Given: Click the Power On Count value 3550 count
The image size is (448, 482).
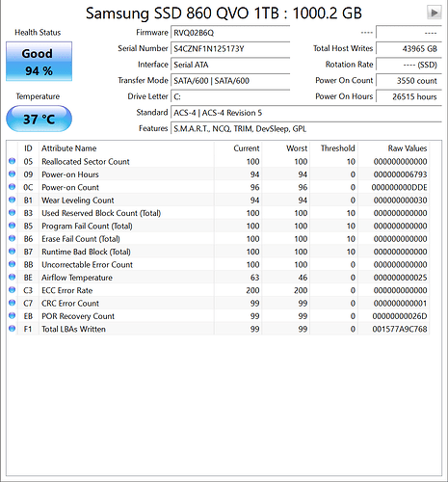Looking at the screenshot, I should pos(408,81).
